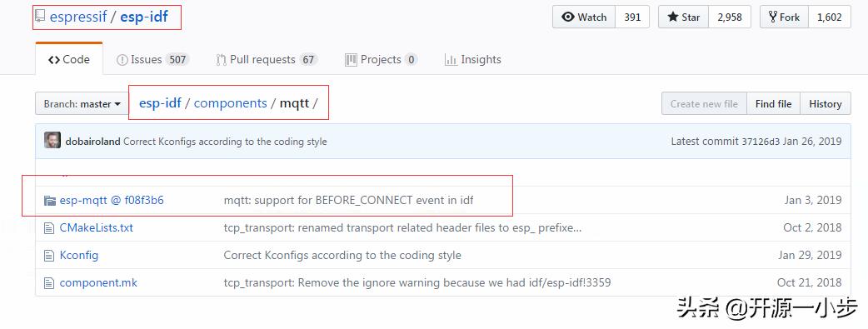The image size is (868, 329).
Task: Open the Pull requests tab
Action: coord(267,59)
